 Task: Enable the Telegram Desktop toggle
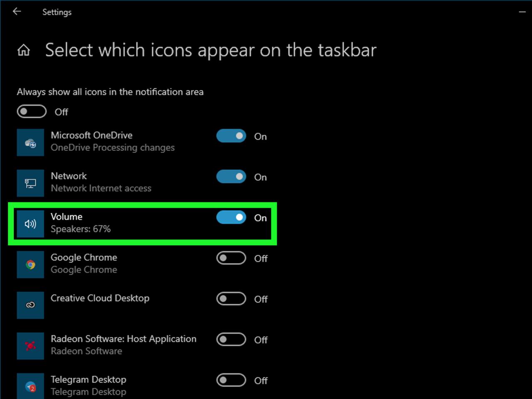click(x=231, y=380)
